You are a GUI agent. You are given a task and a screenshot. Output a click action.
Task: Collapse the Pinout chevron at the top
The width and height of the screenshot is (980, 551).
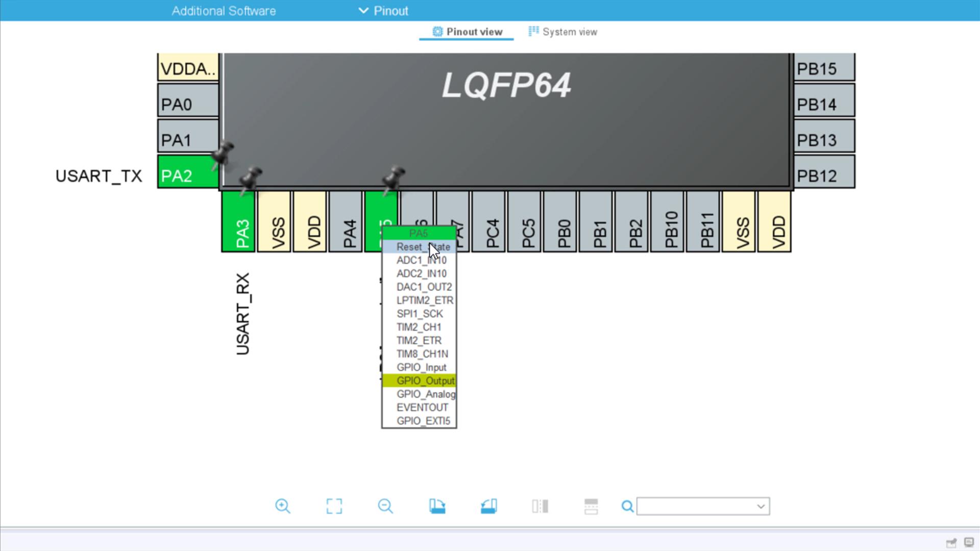[x=363, y=10]
